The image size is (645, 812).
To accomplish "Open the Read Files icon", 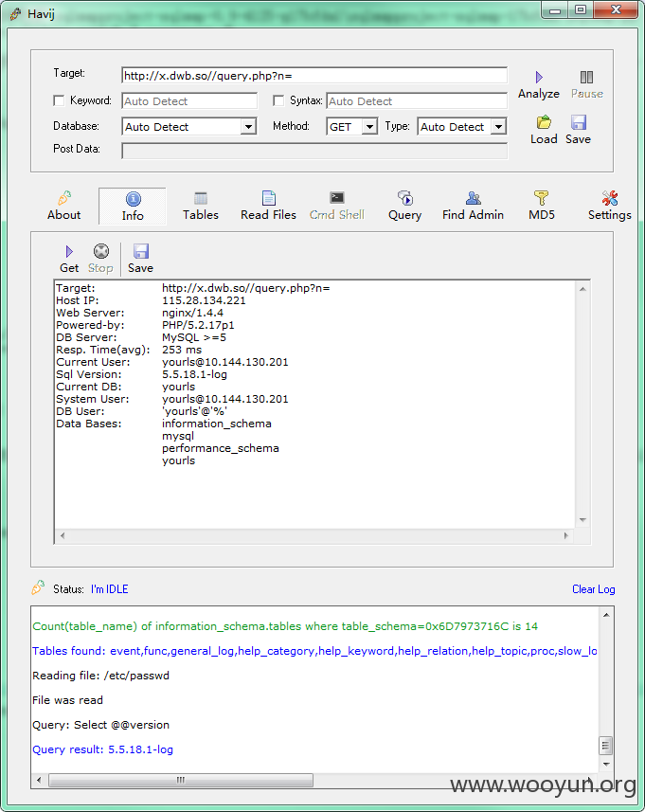I will (269, 198).
